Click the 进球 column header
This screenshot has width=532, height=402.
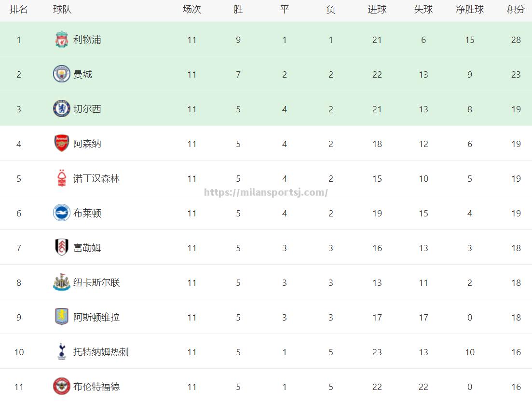(377, 10)
